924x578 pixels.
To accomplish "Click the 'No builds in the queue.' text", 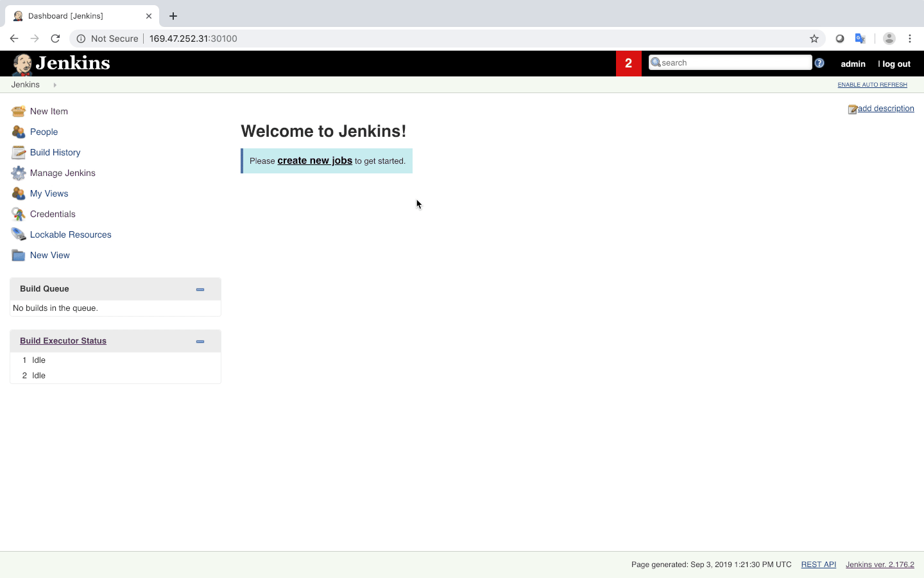I will point(55,308).
